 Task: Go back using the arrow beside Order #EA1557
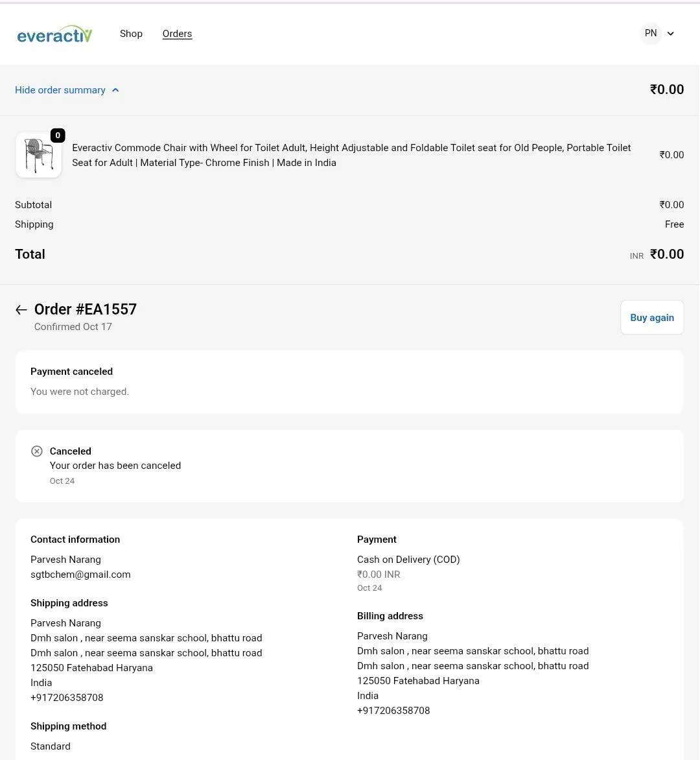[21, 310]
